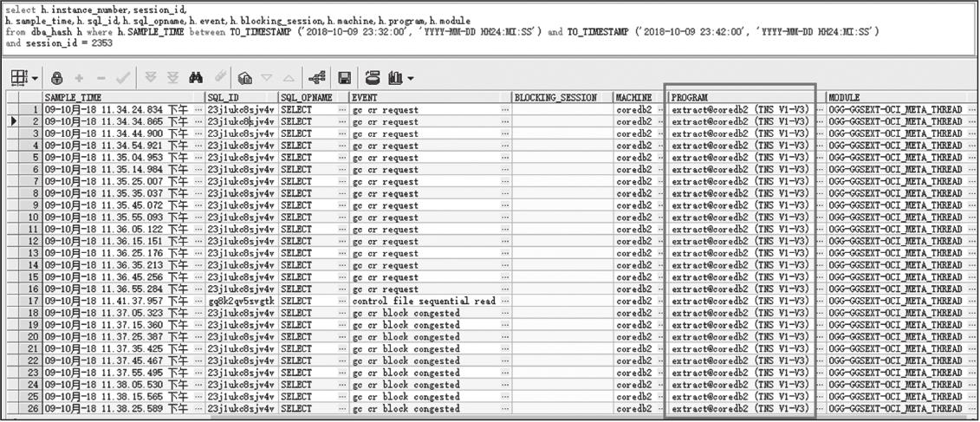
Task: Click the SQL_OPNAME column header
Action: click(x=313, y=98)
